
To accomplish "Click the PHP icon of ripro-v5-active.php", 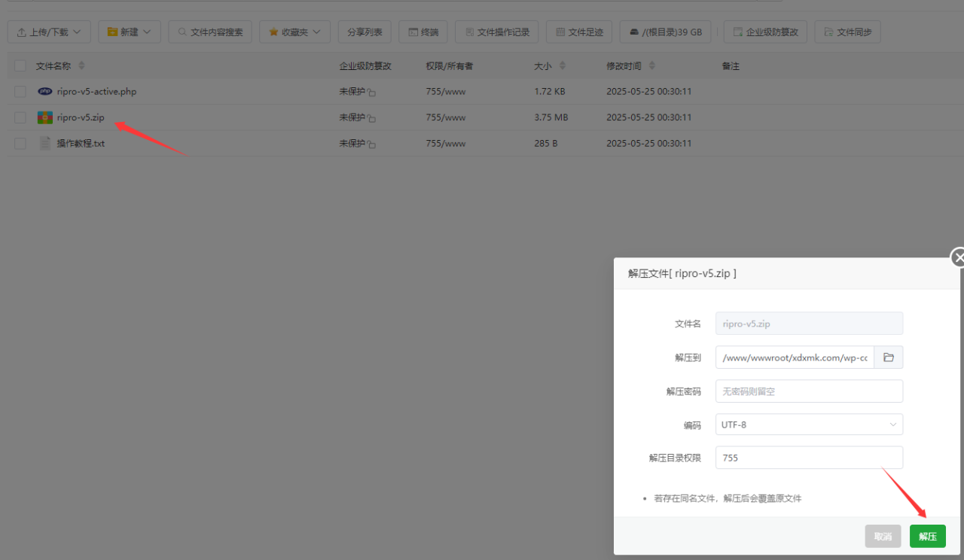I will tap(45, 92).
